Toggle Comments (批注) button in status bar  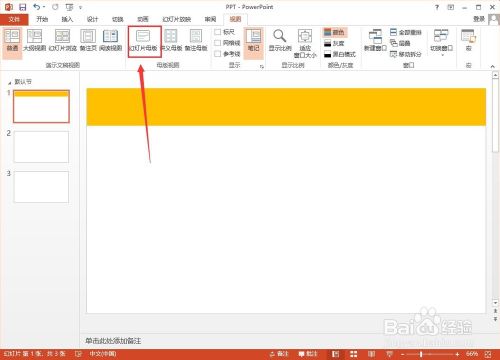coord(308,354)
